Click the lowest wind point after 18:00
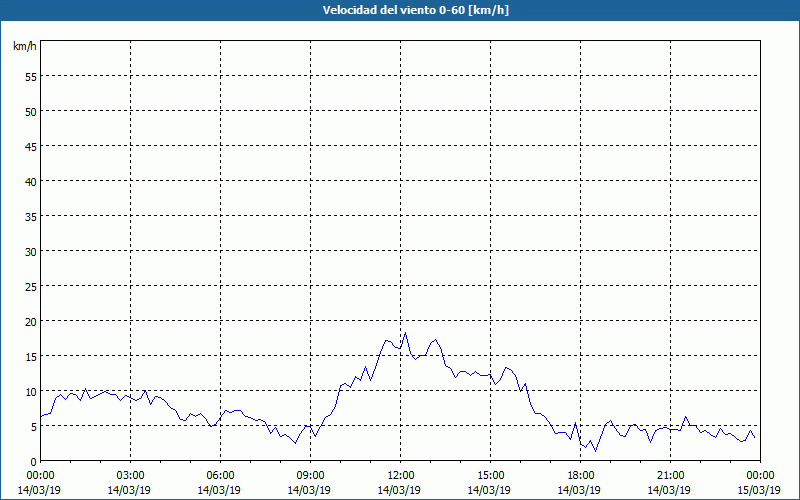Viewport: 800px width, 500px height. coord(595,451)
